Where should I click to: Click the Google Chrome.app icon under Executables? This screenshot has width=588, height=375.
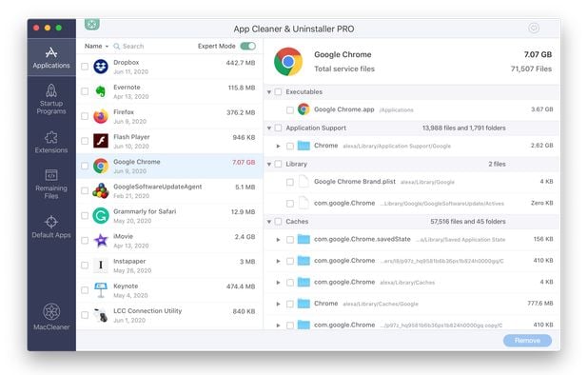pyautogui.click(x=304, y=109)
